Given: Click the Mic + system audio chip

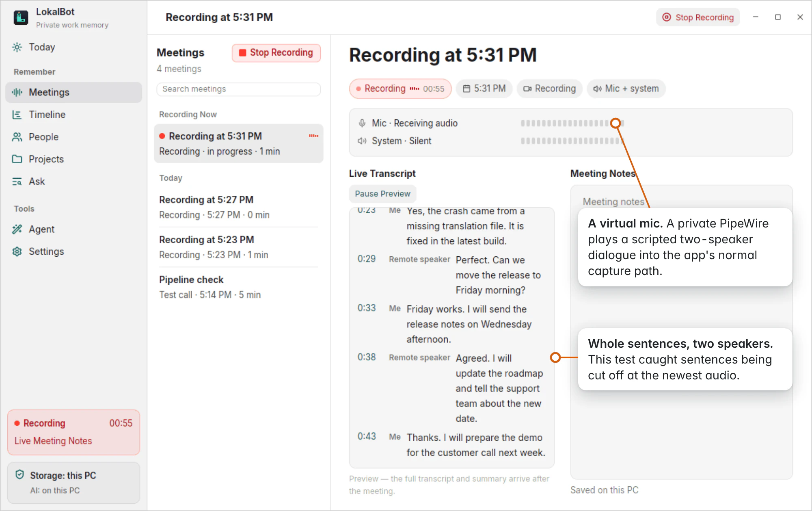Looking at the screenshot, I should click(x=626, y=89).
